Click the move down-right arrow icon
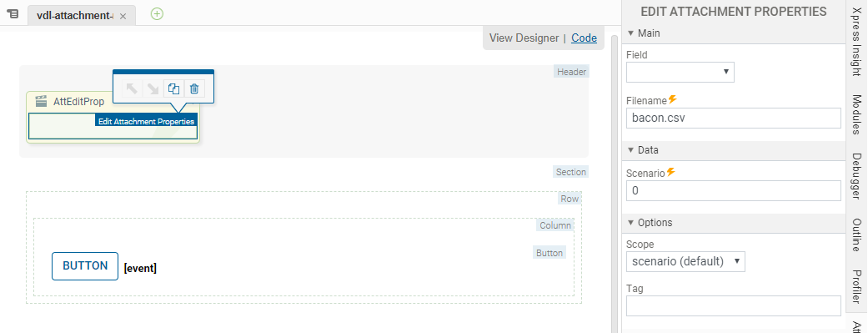868x333 pixels. (x=153, y=88)
